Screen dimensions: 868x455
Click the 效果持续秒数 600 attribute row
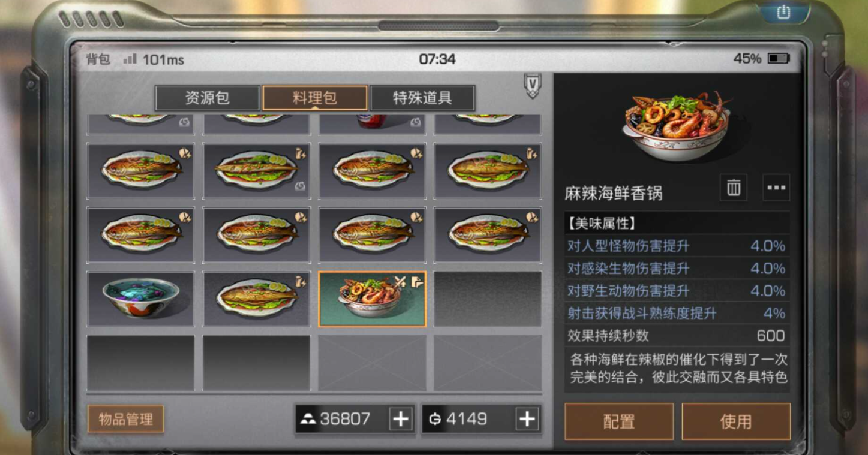pyautogui.click(x=677, y=336)
